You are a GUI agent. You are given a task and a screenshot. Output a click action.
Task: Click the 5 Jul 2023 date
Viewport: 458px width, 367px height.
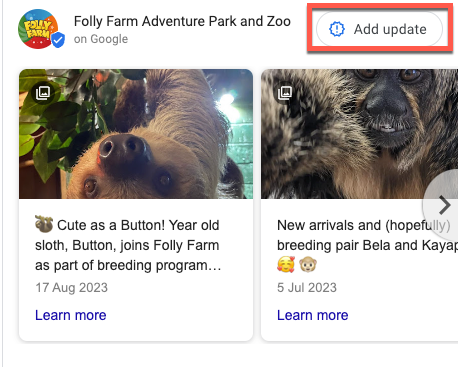[x=307, y=287]
